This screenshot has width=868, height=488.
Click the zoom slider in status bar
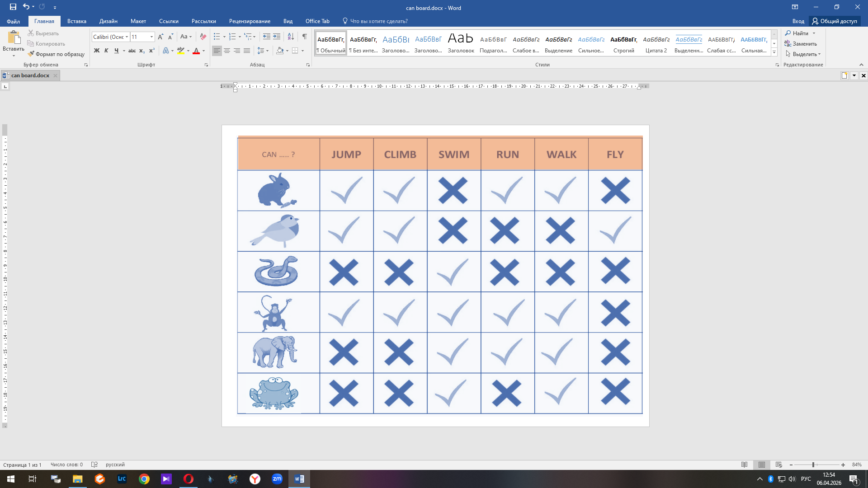(813, 465)
